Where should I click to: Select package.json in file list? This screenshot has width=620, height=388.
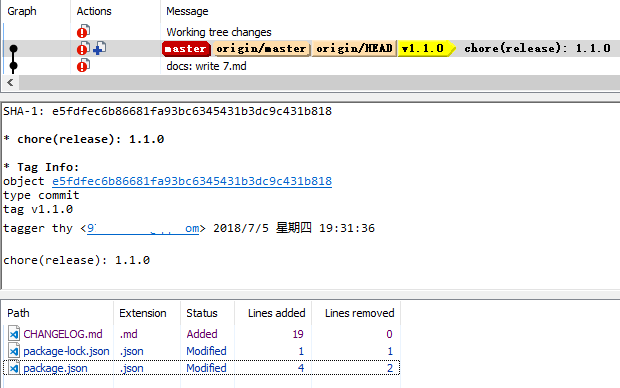click(55, 368)
